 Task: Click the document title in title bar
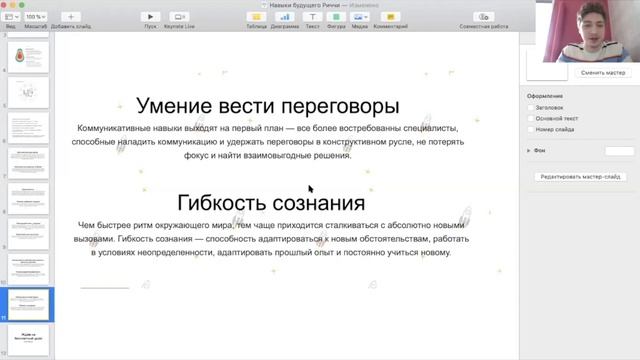(x=304, y=5)
